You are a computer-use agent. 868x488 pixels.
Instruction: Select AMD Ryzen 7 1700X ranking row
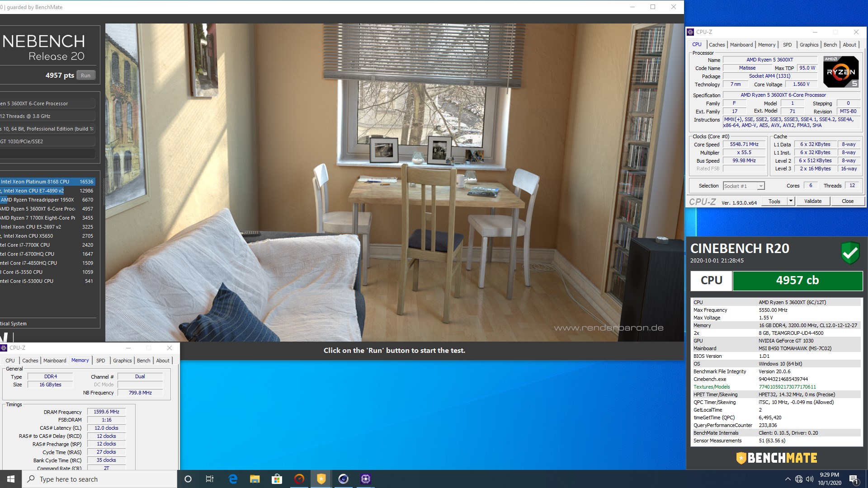[x=47, y=218]
